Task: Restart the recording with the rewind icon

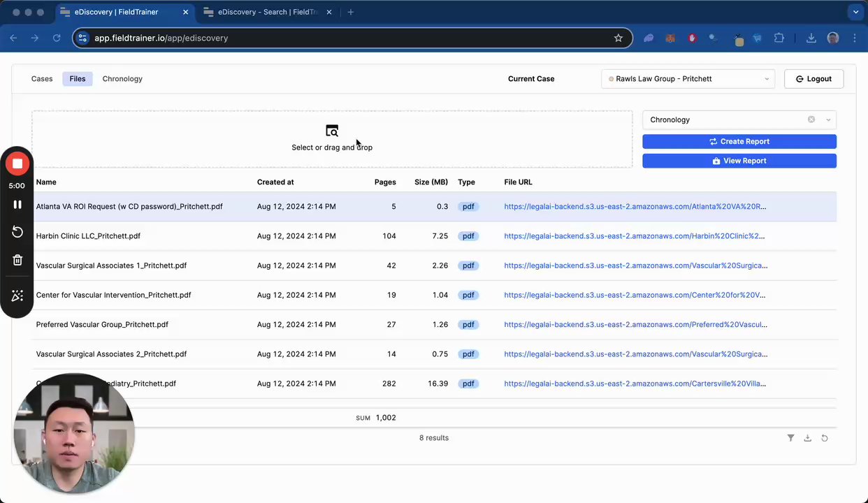Action: 17,232
